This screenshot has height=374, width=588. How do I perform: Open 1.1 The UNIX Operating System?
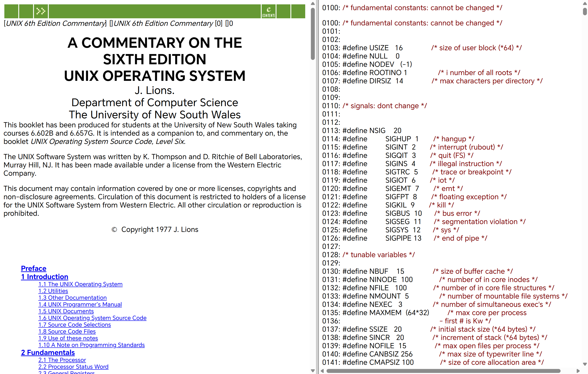[x=80, y=284]
